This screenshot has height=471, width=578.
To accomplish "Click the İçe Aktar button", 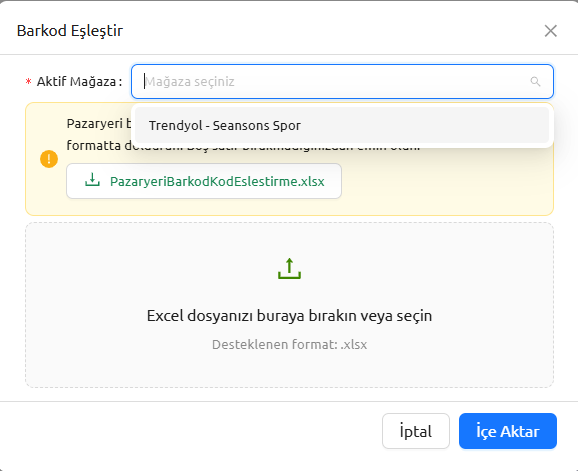I will [508, 431].
